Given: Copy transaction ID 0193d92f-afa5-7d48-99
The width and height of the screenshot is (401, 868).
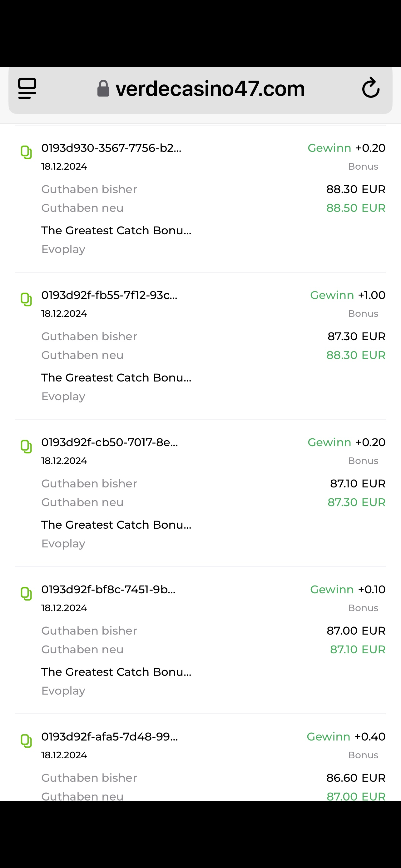Looking at the screenshot, I should click(26, 741).
